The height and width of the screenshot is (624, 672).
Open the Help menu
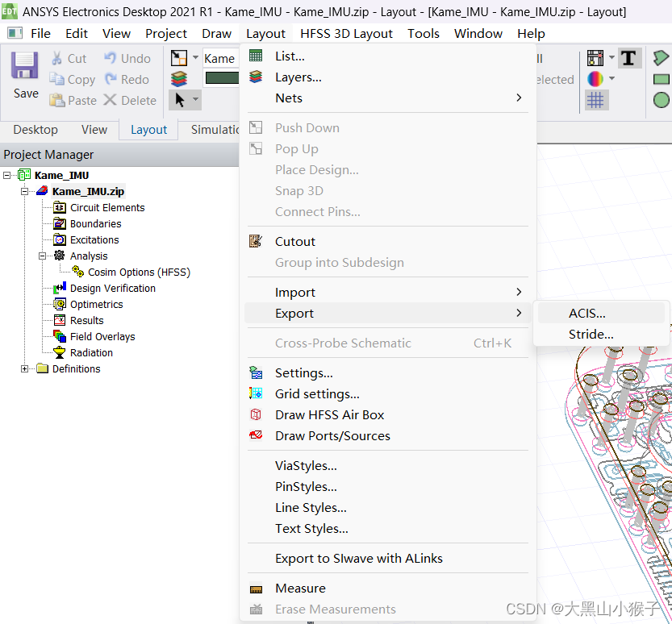(x=531, y=33)
